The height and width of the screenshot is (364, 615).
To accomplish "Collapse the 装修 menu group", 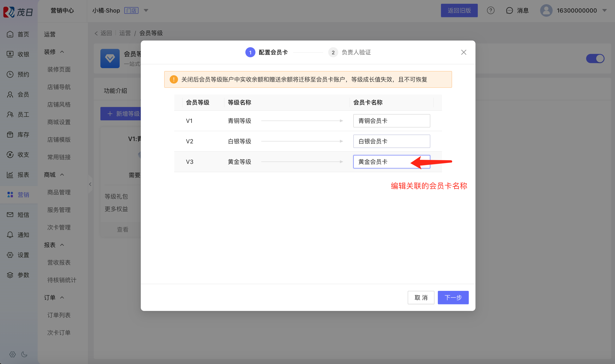I will [62, 52].
